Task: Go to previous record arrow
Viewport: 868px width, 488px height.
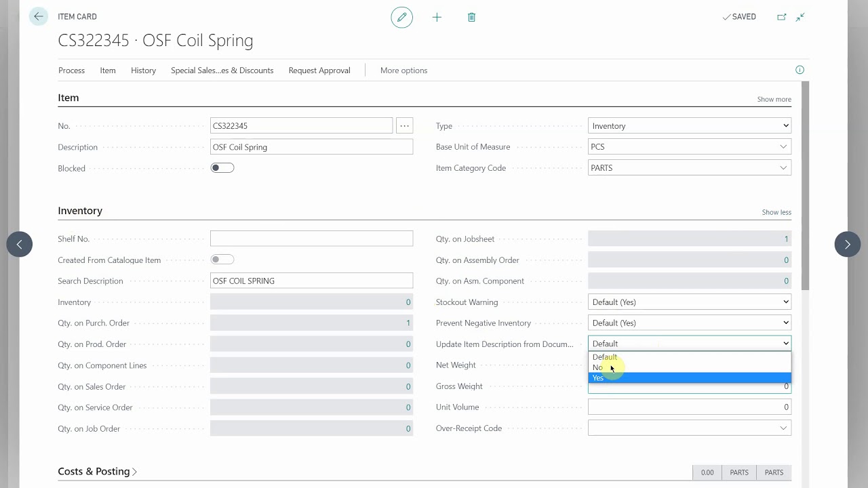Action: point(20,244)
